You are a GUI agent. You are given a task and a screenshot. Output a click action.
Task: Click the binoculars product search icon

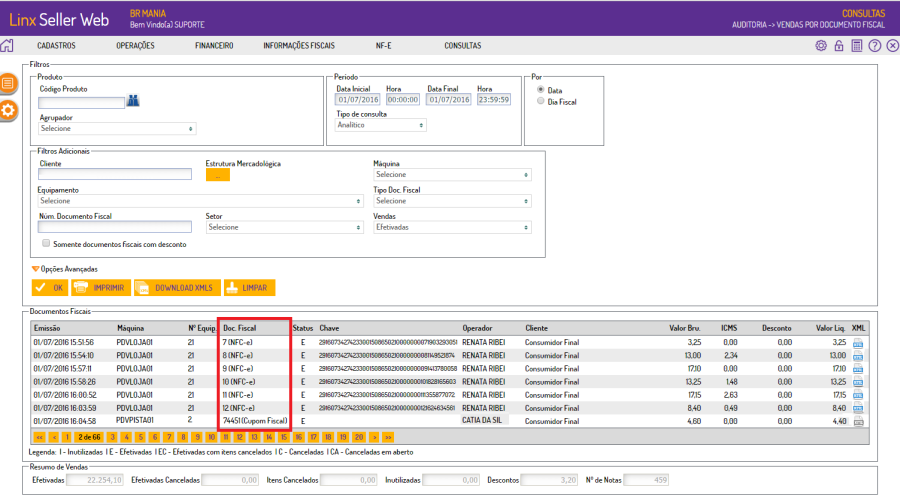coord(133,101)
